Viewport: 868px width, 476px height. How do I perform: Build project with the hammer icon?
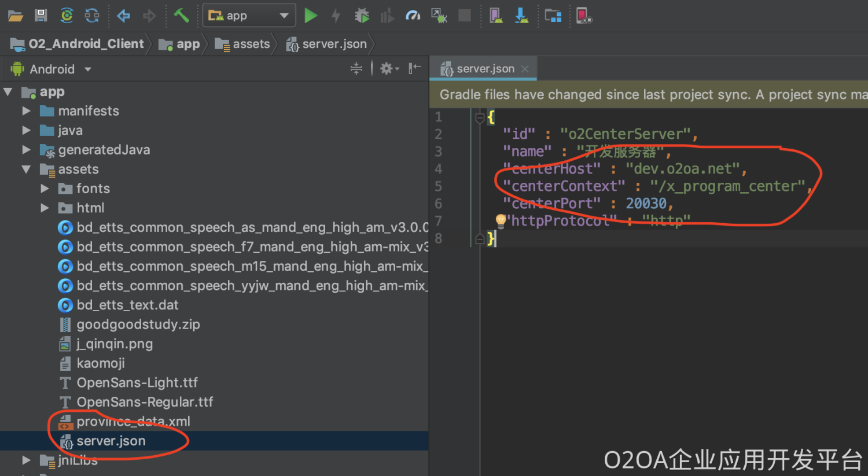coord(181,16)
